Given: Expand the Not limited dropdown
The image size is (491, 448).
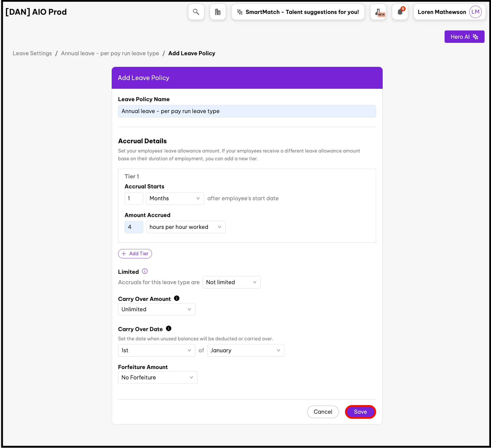Looking at the screenshot, I should coord(231,282).
